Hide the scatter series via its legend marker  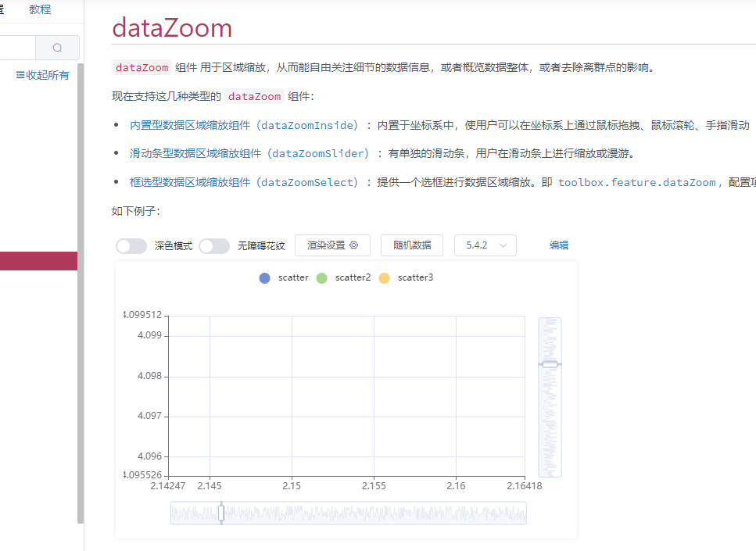coord(264,277)
